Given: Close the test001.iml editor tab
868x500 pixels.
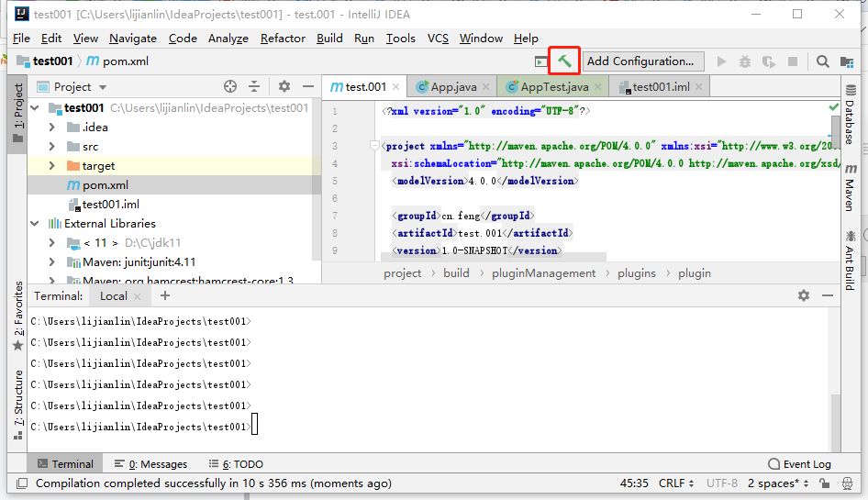Looking at the screenshot, I should 698,86.
